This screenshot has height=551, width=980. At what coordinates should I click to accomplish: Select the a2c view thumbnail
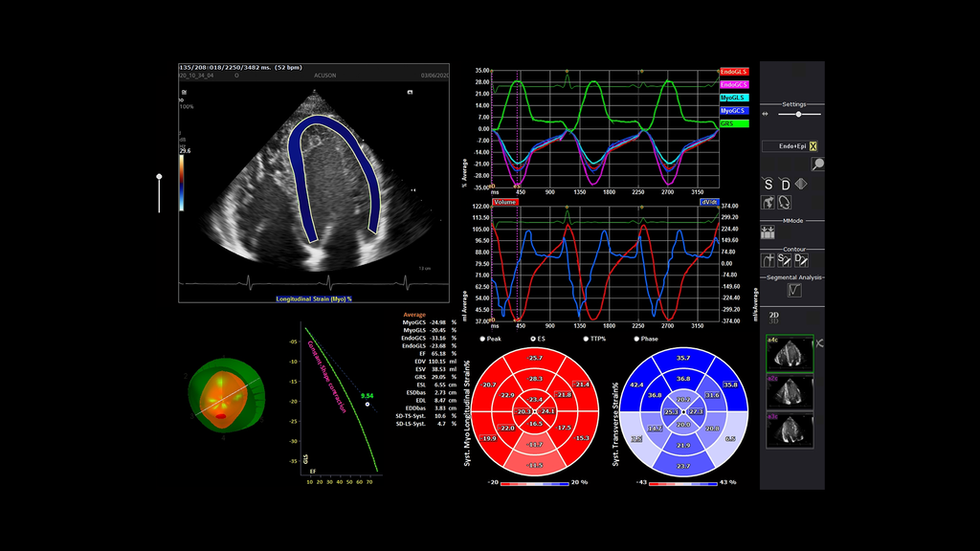click(791, 390)
